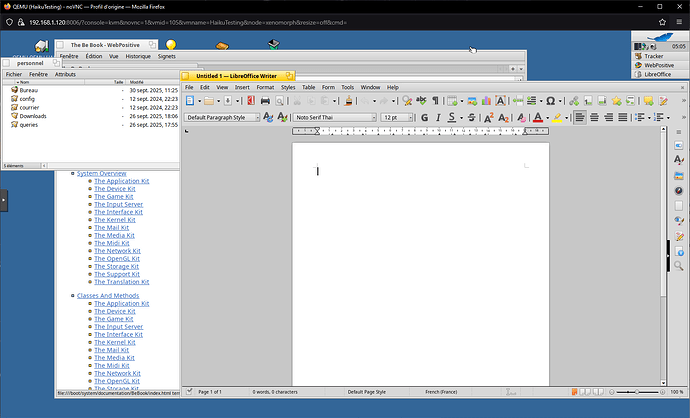Viewport: 690px width, 418px height.
Task: Click the Underline formatting icon
Action: click(451, 118)
